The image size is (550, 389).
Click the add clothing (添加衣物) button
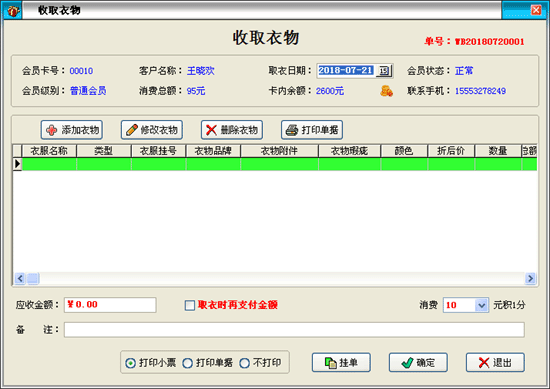click(x=72, y=130)
